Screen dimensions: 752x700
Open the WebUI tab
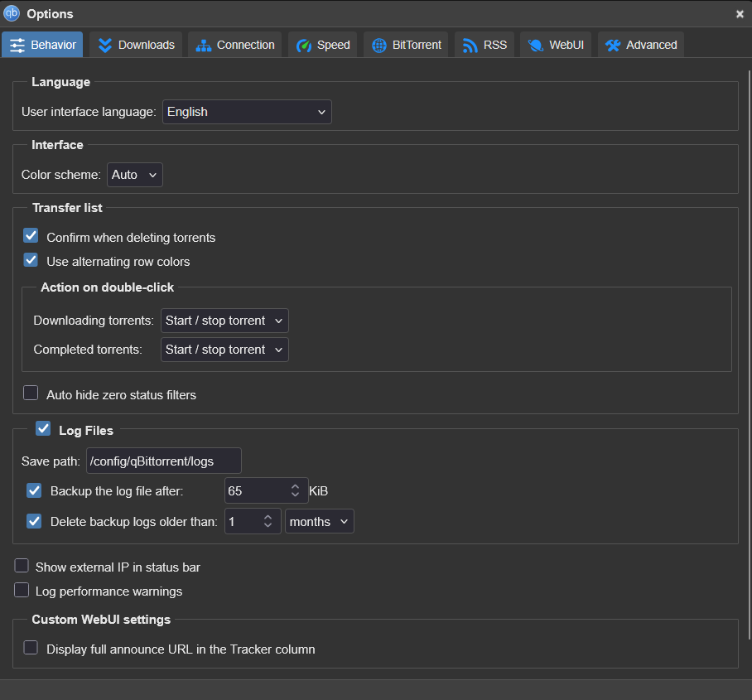(x=556, y=45)
